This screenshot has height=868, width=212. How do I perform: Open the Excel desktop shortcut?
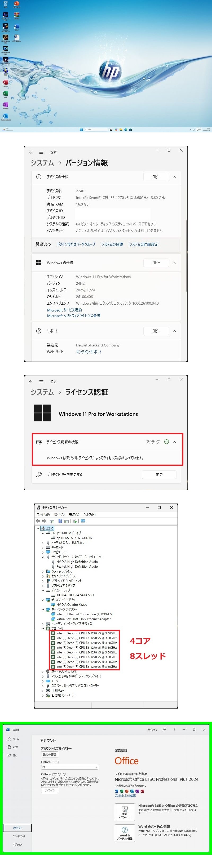tap(5, 94)
